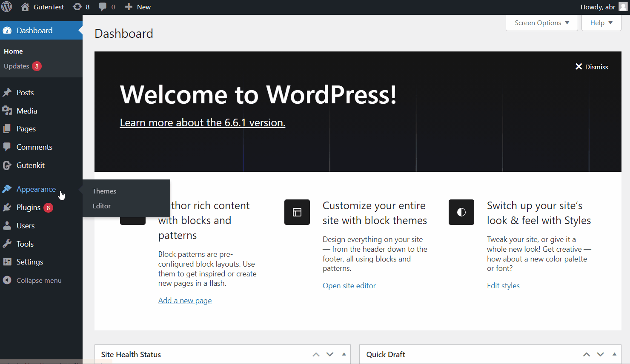
Task: Click the plus icon beside New
Action: pos(129,7)
